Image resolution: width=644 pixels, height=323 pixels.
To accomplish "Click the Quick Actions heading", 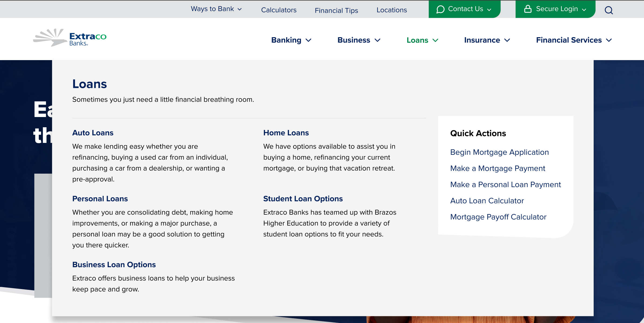I will click(x=478, y=133).
